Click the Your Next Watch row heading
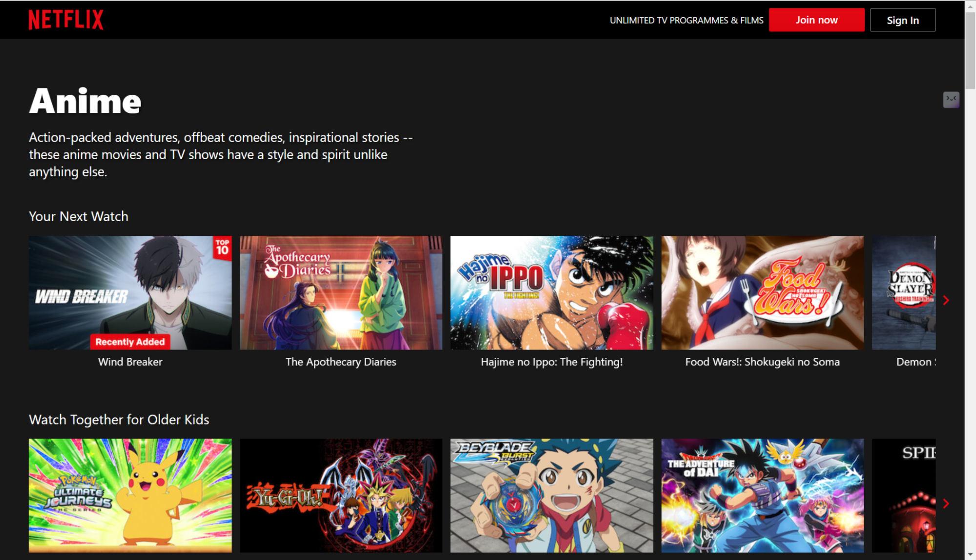 pyautogui.click(x=79, y=216)
